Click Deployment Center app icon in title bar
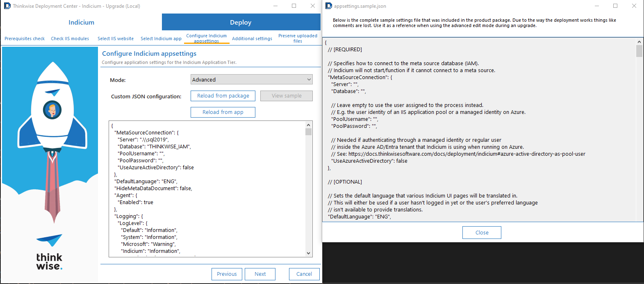Image resolution: width=644 pixels, height=284 pixels. [7, 6]
